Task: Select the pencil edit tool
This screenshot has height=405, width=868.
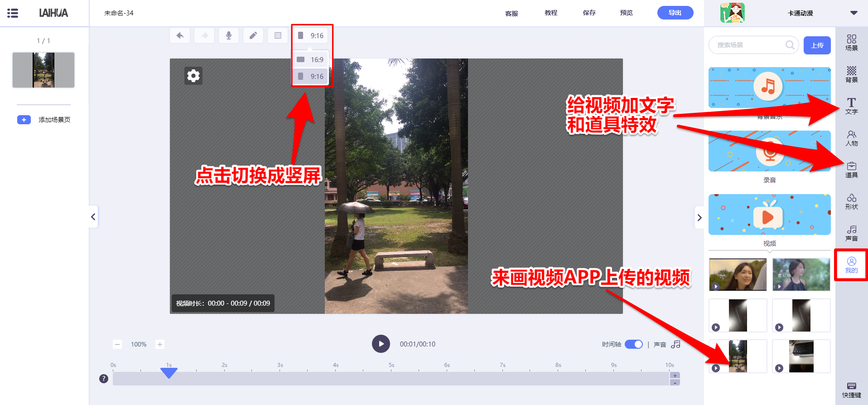Action: (253, 35)
